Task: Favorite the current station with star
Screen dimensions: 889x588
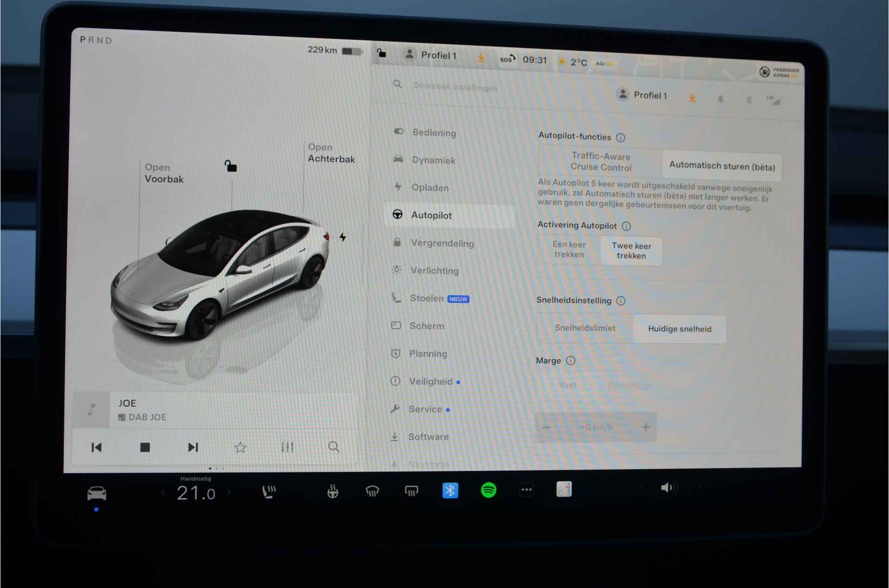Action: [x=240, y=447]
